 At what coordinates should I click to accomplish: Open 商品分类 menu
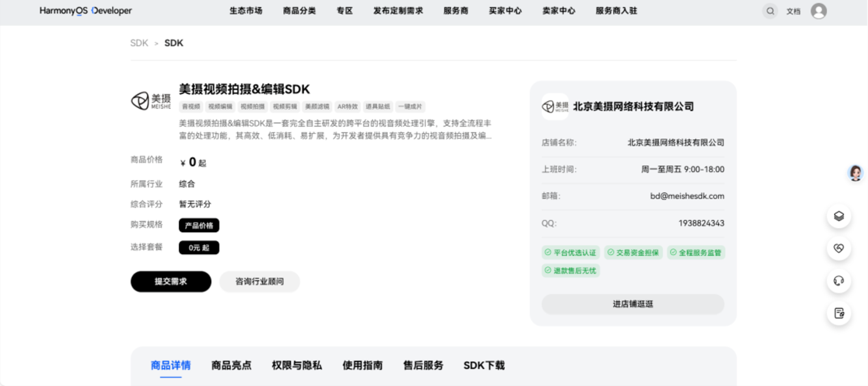[x=300, y=11]
